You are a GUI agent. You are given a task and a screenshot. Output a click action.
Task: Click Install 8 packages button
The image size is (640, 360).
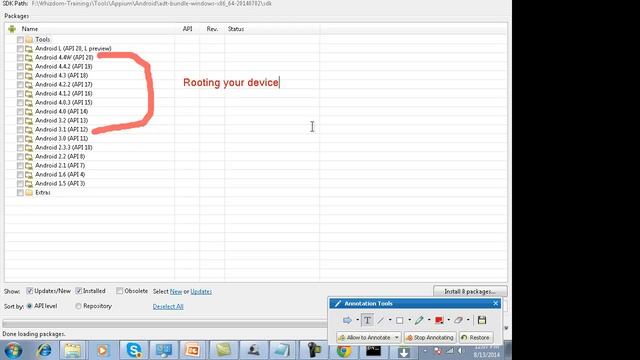470,291
